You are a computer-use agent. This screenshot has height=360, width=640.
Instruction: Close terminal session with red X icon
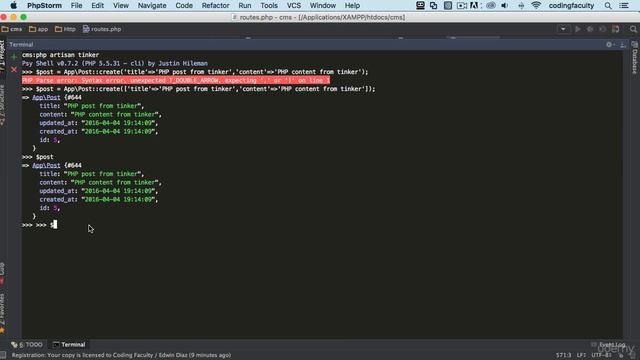[14, 70]
